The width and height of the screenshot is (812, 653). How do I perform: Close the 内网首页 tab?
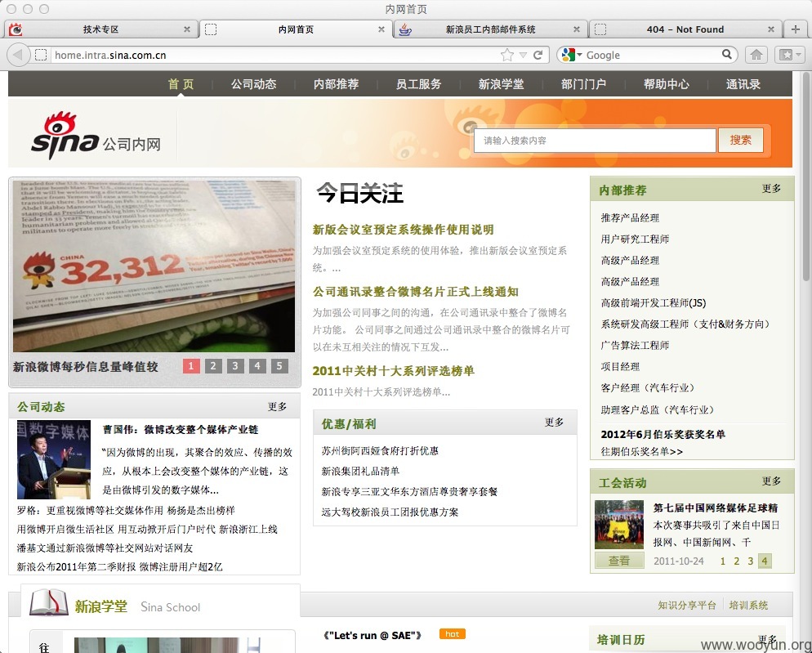(x=381, y=29)
